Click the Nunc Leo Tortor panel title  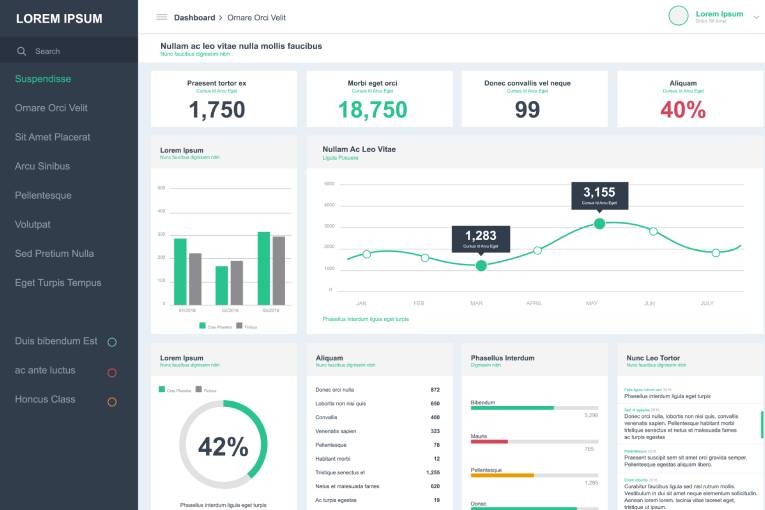(653, 358)
